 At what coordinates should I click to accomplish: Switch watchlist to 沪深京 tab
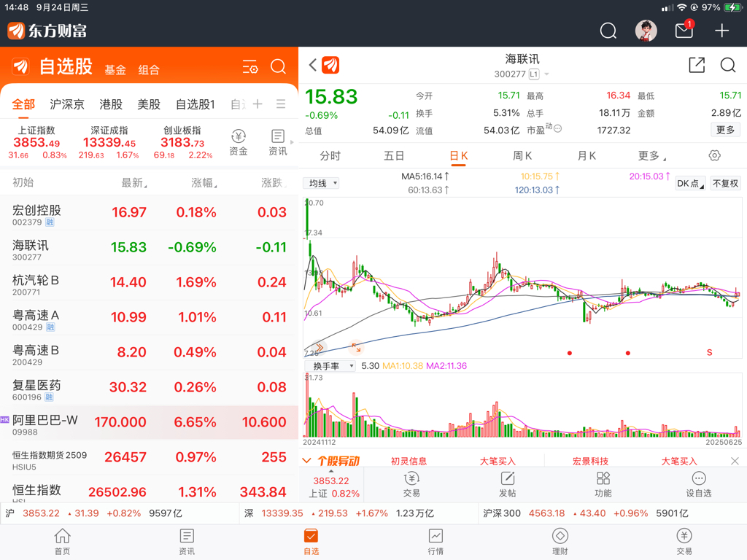tap(66, 104)
